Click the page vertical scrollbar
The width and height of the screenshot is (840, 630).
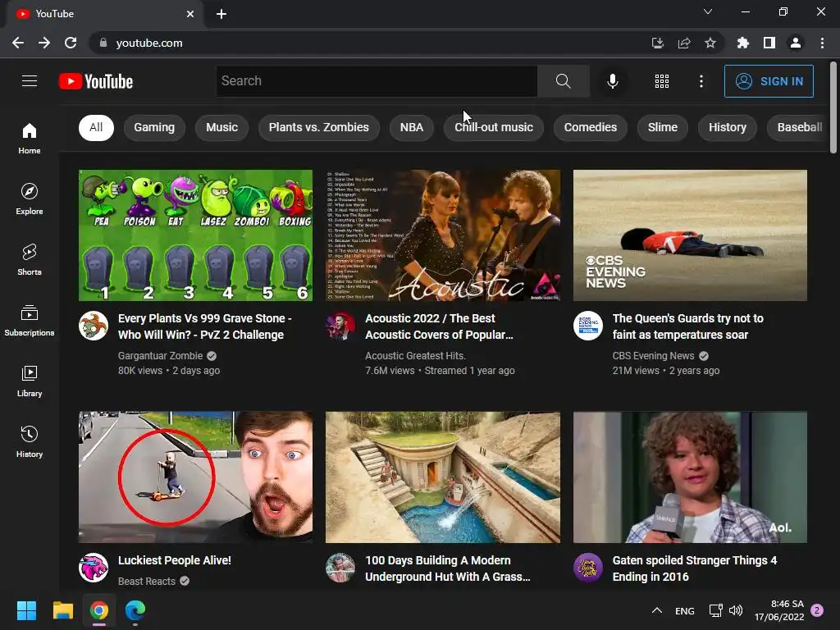click(x=833, y=107)
